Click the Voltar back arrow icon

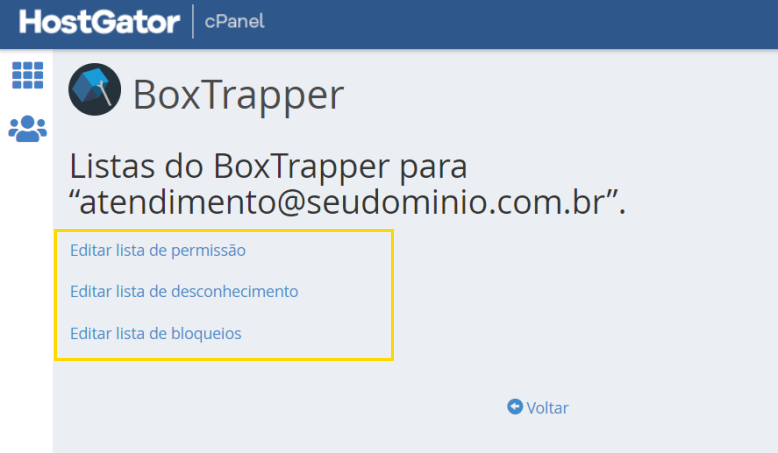[x=515, y=407]
